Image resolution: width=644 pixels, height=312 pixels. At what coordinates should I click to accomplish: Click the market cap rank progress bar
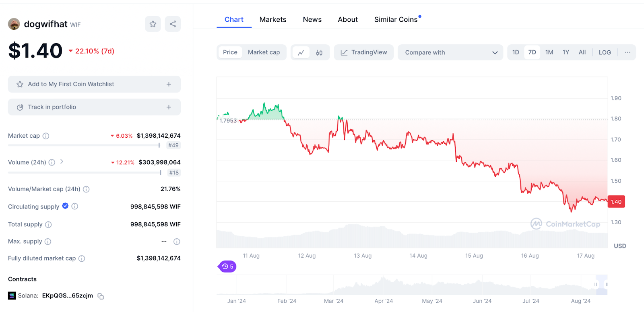pyautogui.click(x=84, y=145)
